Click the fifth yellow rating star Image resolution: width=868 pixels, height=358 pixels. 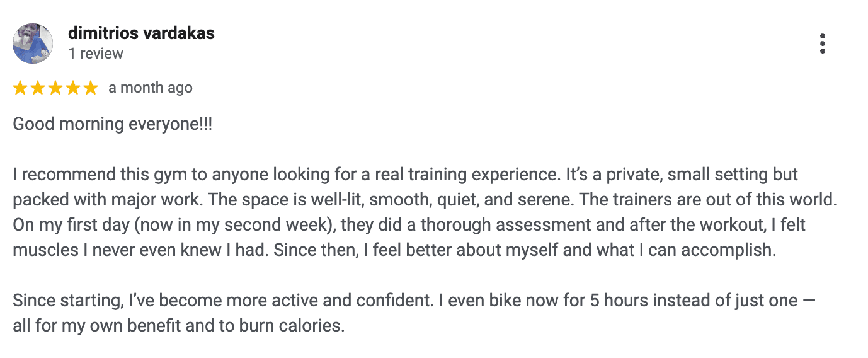coord(91,88)
